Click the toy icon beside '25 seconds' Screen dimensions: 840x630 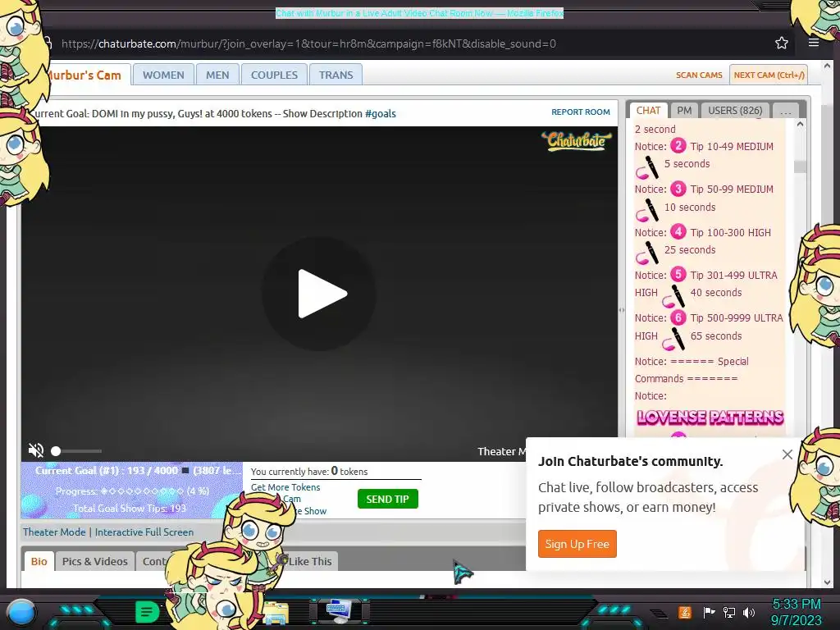[647, 253]
